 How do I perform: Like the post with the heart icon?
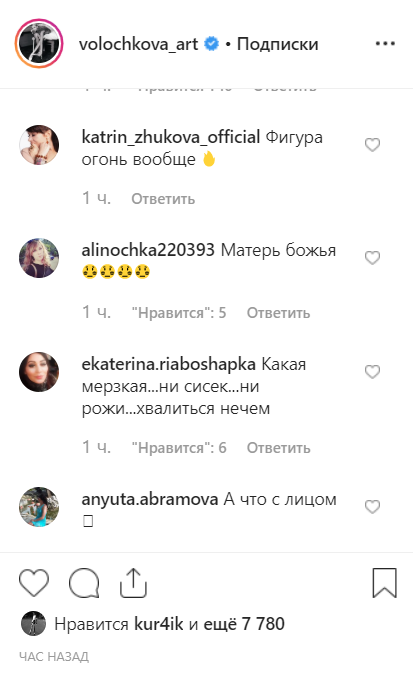coord(34,583)
